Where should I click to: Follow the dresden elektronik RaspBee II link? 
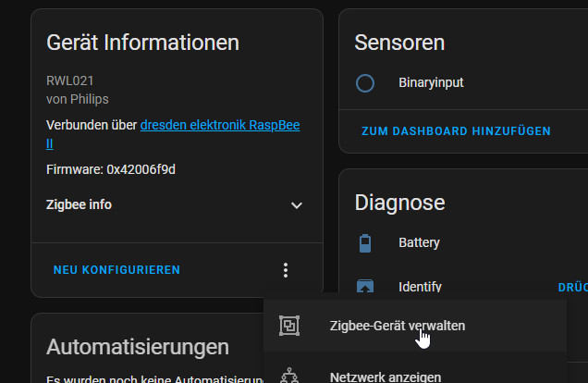coord(219,125)
